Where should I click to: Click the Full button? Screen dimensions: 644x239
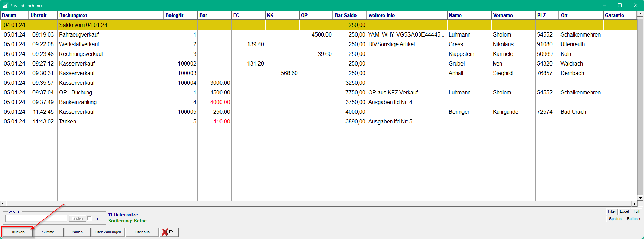click(636, 211)
